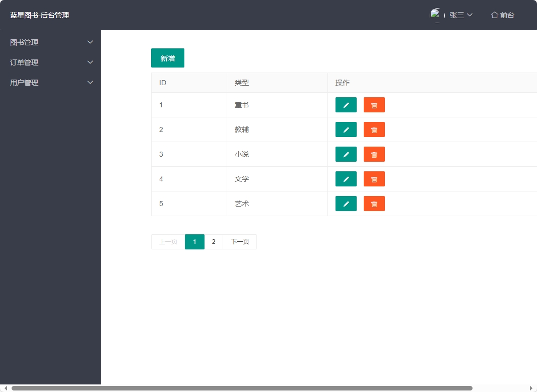Delete the 文学 category row
The width and height of the screenshot is (537, 392).
[x=374, y=179]
